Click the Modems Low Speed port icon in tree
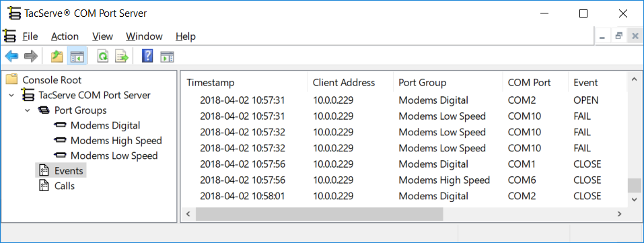644x243 pixels. pos(61,156)
